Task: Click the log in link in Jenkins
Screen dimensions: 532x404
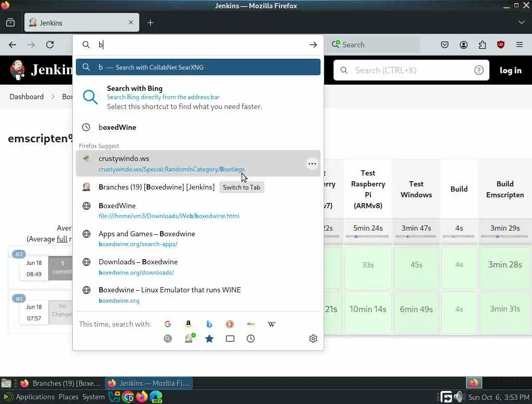Action: click(x=510, y=70)
